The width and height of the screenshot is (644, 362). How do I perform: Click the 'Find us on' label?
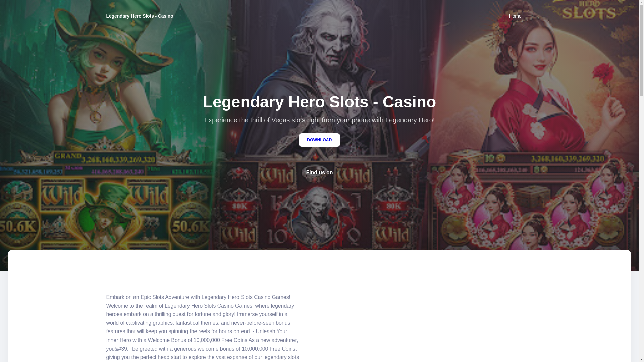[x=319, y=172]
